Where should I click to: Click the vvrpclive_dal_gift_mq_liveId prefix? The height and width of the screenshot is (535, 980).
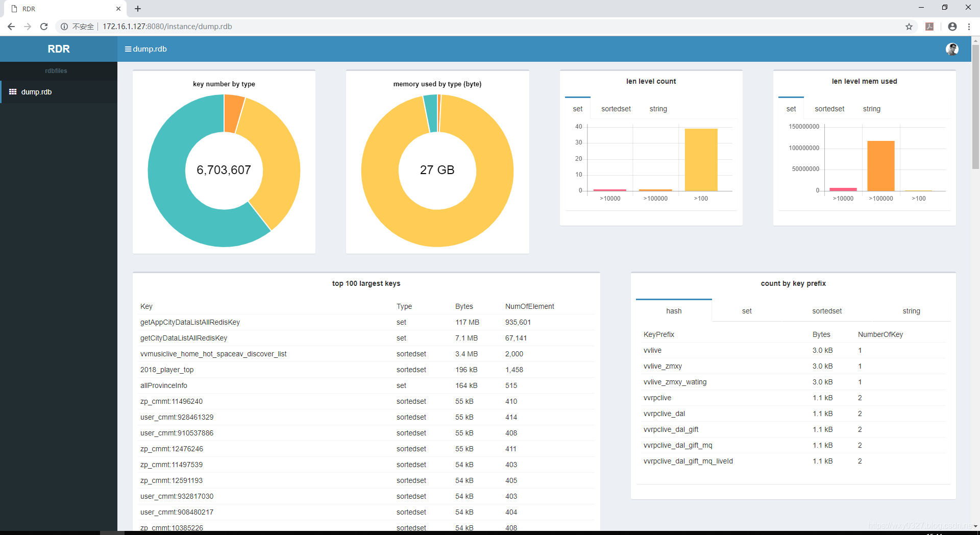688,461
